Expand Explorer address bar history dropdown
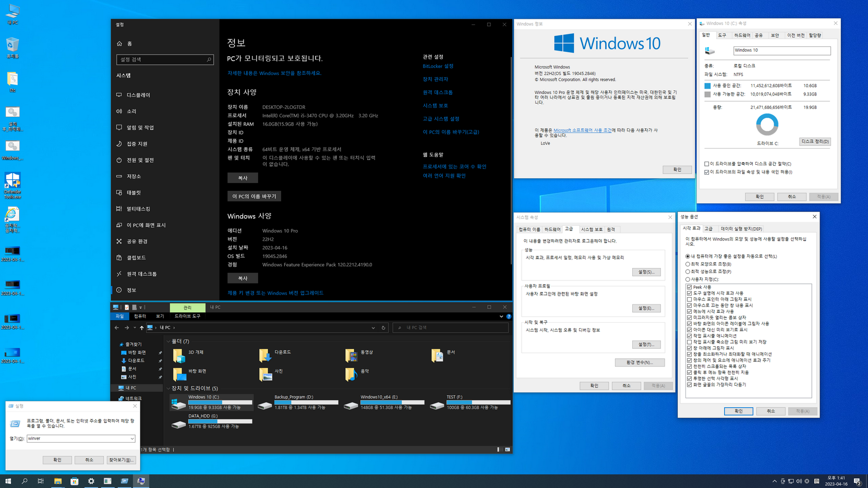Image resolution: width=868 pixels, height=488 pixels. point(373,328)
